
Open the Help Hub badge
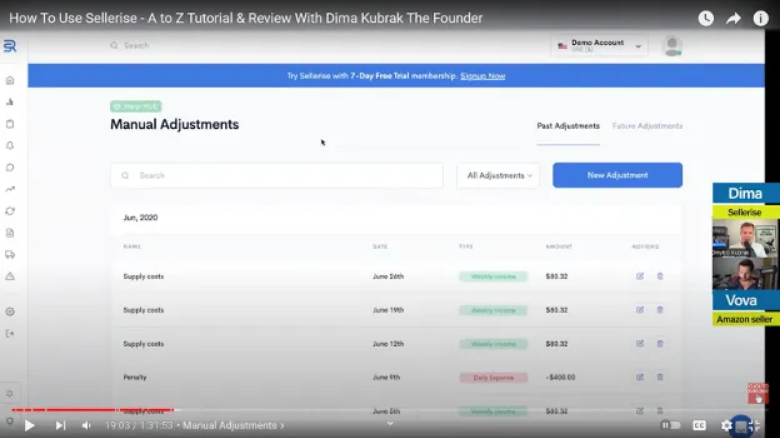[x=136, y=107]
